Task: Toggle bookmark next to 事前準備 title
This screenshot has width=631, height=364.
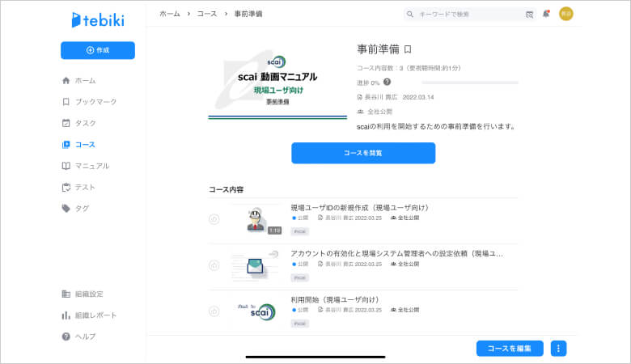Action: (x=408, y=49)
